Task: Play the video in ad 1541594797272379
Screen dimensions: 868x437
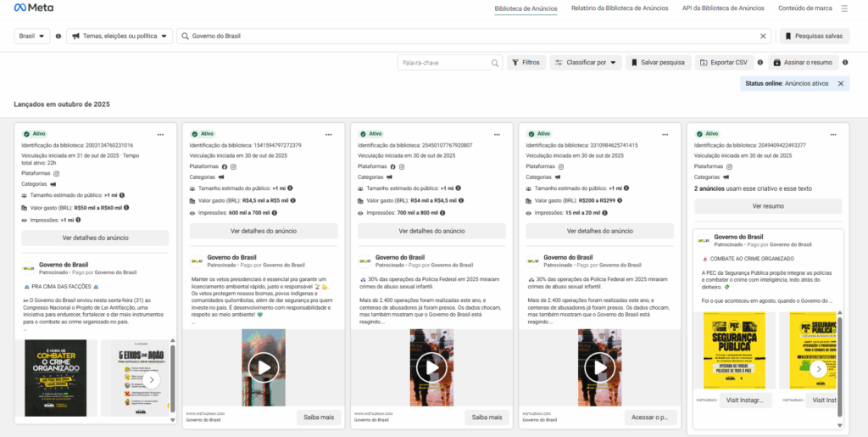Action: point(263,367)
